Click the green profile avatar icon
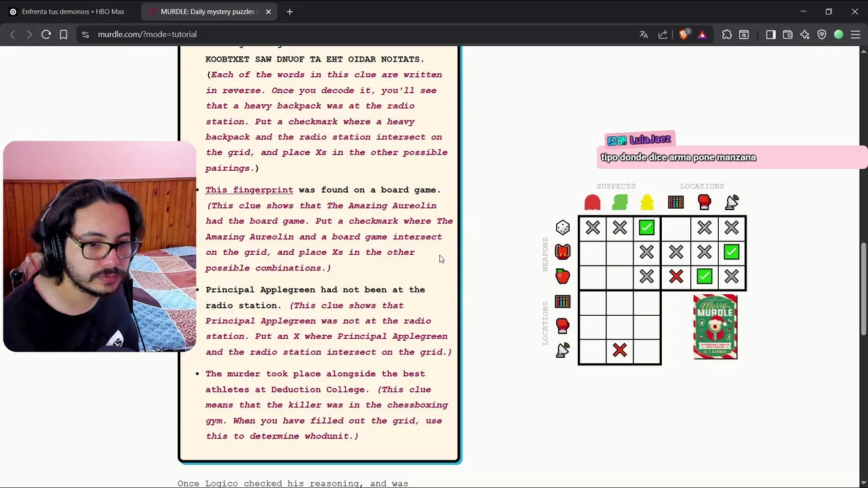This screenshot has width=868, height=488. click(x=839, y=35)
